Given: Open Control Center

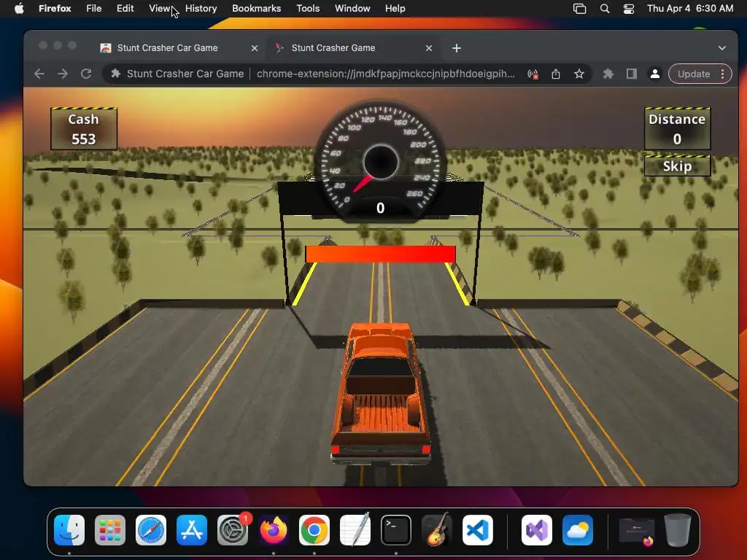Looking at the screenshot, I should 628,9.
